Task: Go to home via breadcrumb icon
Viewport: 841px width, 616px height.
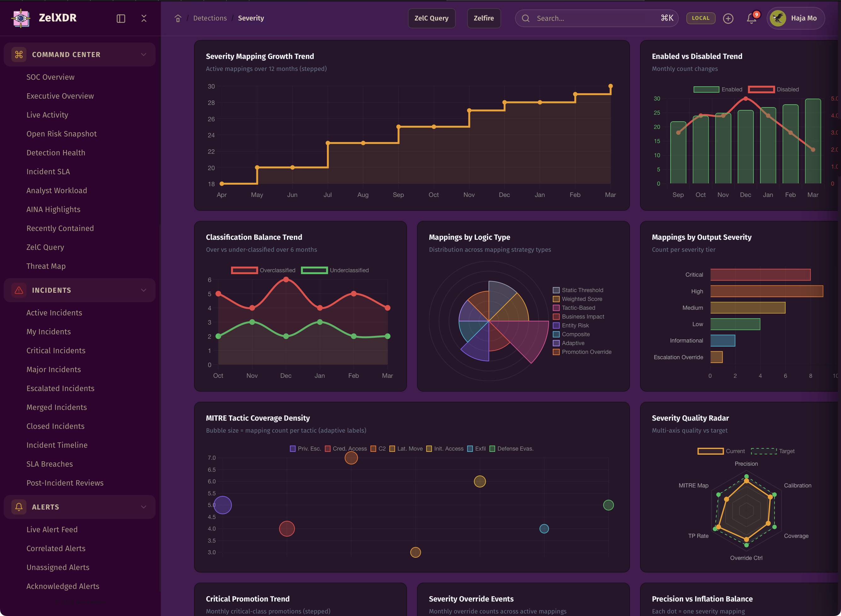Action: 178,18
